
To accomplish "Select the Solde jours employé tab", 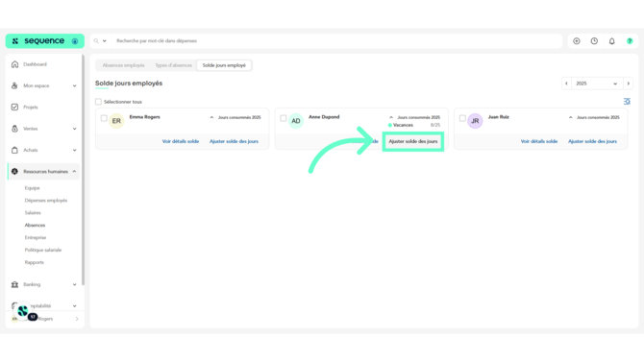I will coord(224,65).
